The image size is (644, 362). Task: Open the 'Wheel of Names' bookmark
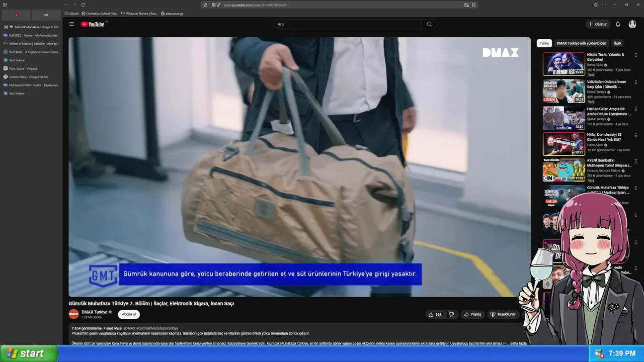pos(139,14)
